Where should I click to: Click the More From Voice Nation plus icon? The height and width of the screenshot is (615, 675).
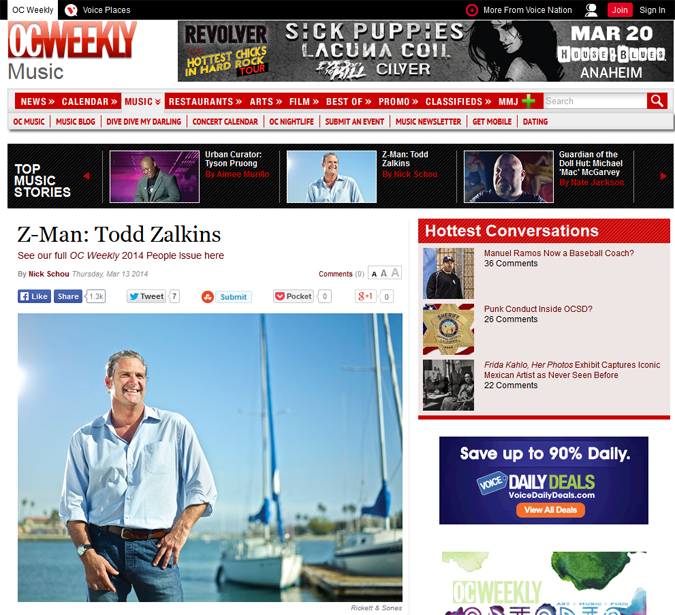coord(472,10)
